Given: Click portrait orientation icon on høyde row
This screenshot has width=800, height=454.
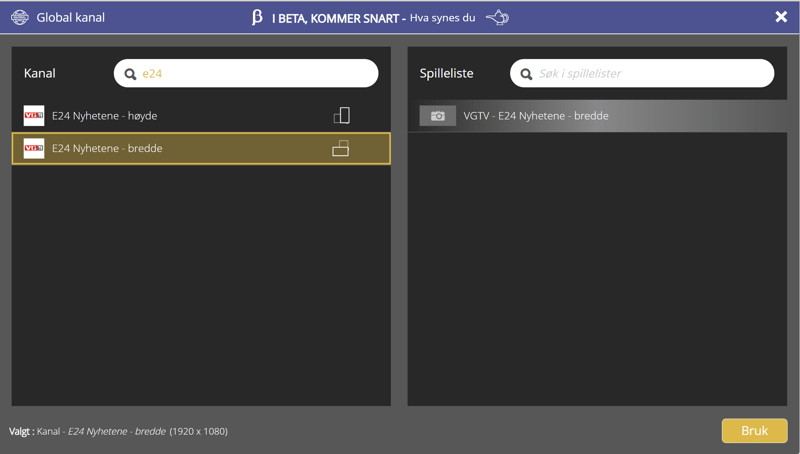Looking at the screenshot, I should 341,116.
